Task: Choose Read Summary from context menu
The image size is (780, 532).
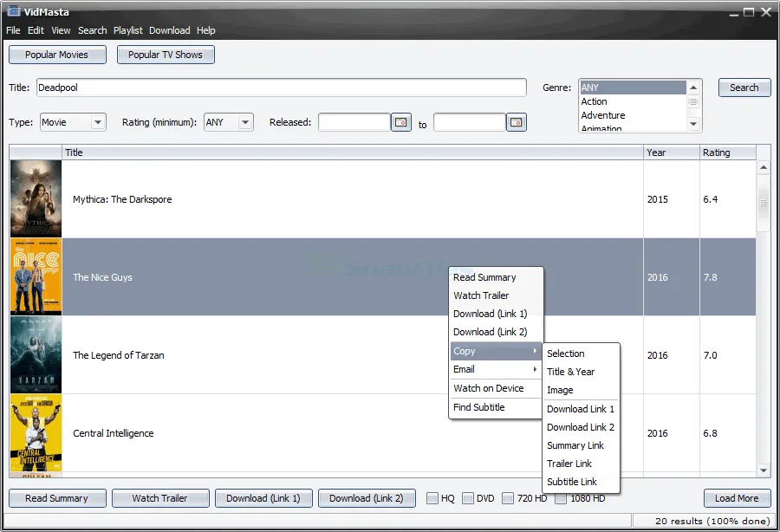Action: (x=495, y=277)
